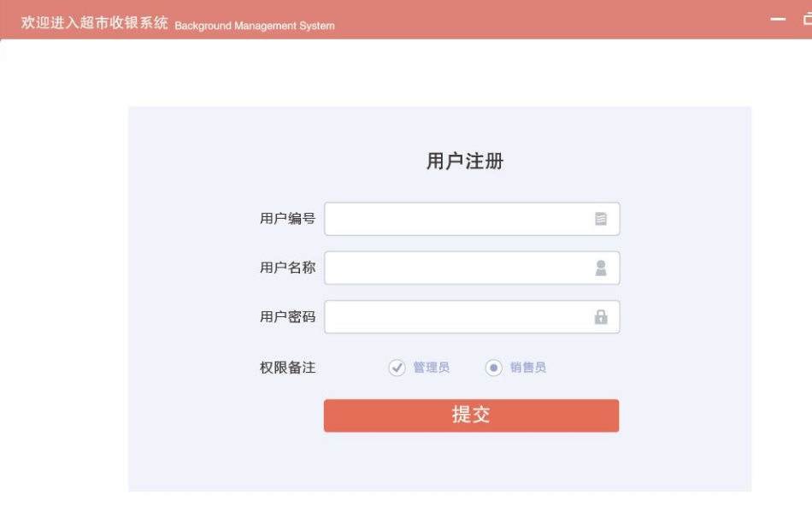Click the person icon in 用户名称 field
Image resolution: width=812 pixels, height=524 pixels.
[601, 268]
